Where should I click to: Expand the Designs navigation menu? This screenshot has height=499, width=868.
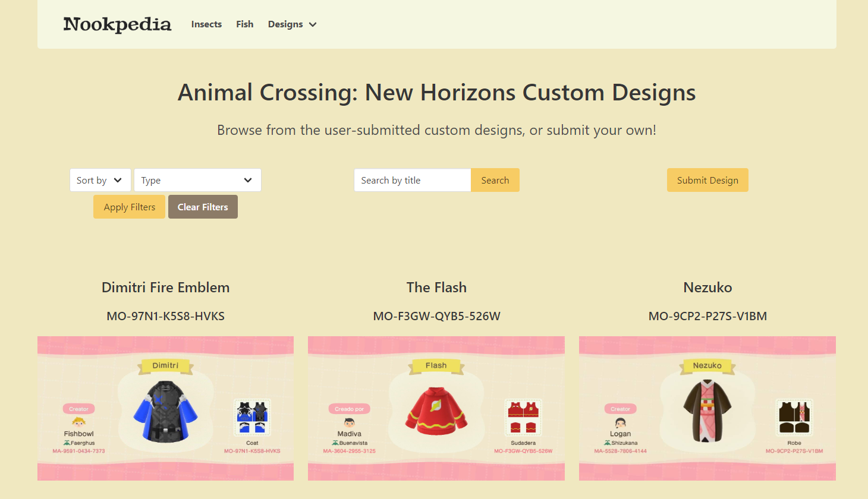[292, 24]
